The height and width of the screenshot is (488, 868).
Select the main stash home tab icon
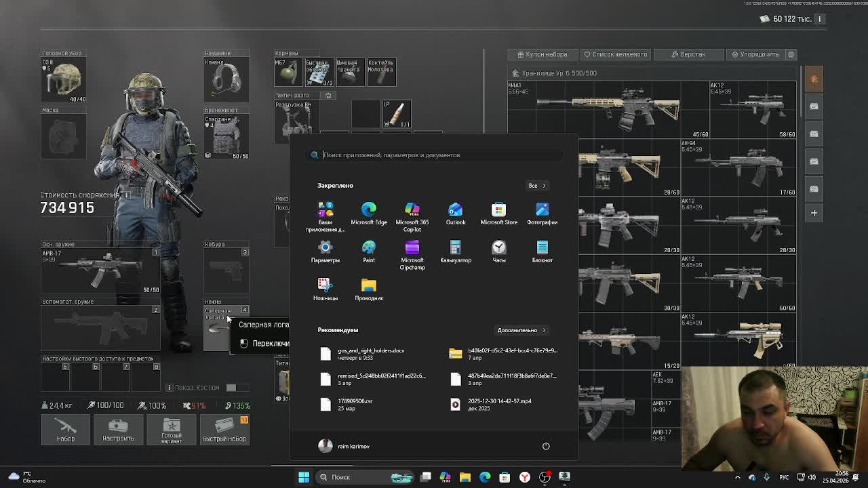[x=814, y=79]
